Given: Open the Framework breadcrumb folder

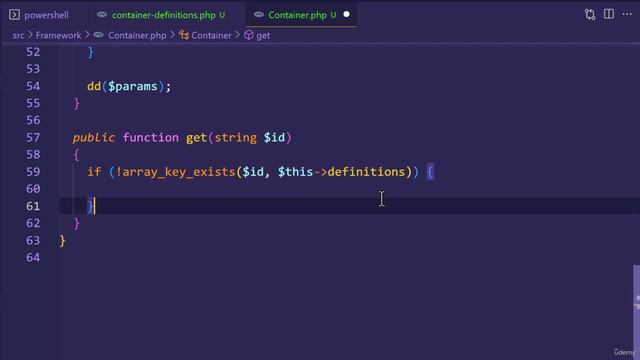Looking at the screenshot, I should pos(58,36).
